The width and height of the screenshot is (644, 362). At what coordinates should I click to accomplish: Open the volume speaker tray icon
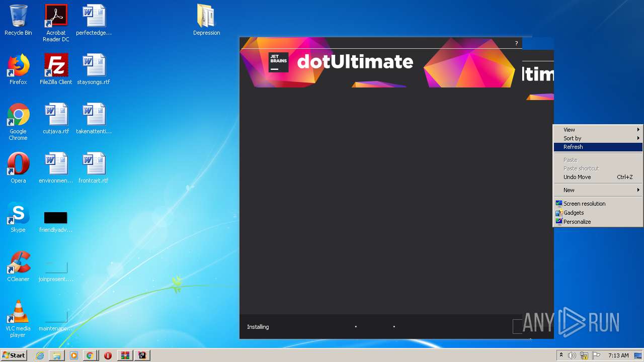tap(572, 355)
